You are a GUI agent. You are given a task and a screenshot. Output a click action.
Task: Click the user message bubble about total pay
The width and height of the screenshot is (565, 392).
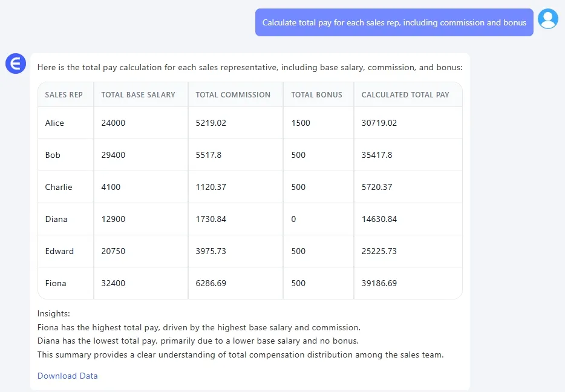tap(394, 22)
